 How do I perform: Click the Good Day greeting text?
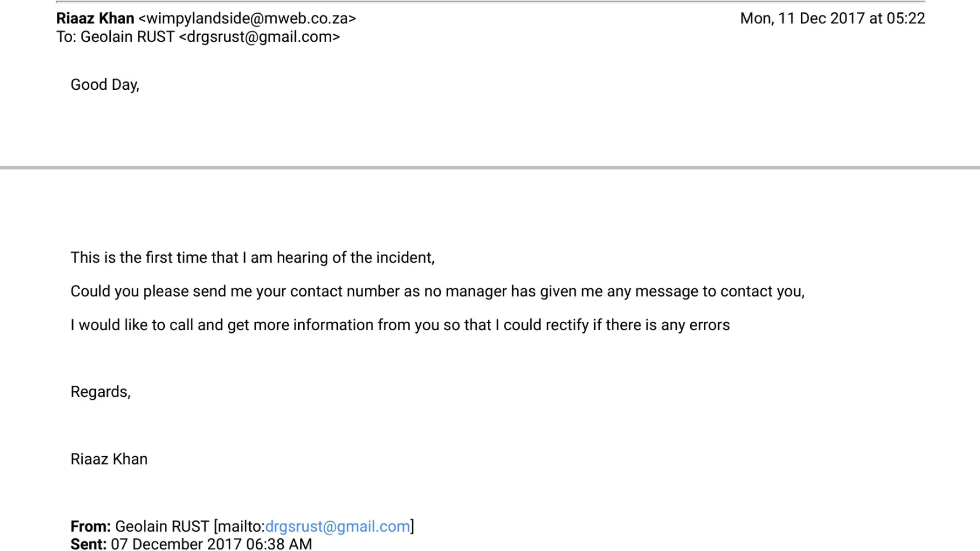(105, 84)
